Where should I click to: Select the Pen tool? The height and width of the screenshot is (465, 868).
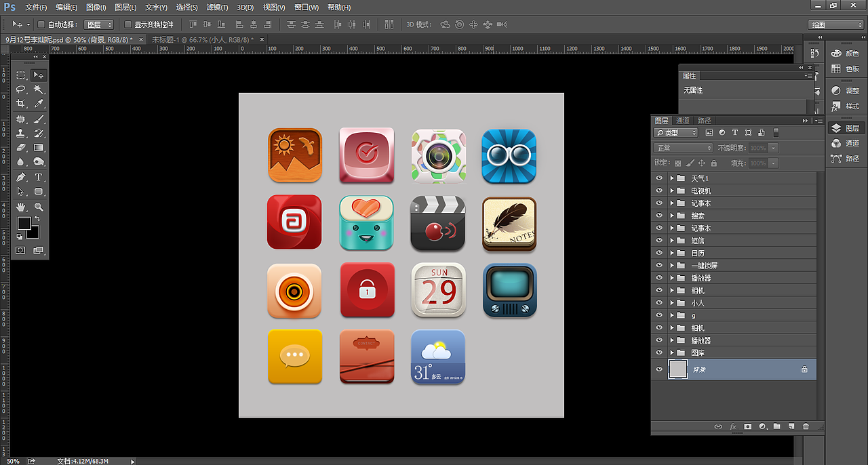pos(21,177)
